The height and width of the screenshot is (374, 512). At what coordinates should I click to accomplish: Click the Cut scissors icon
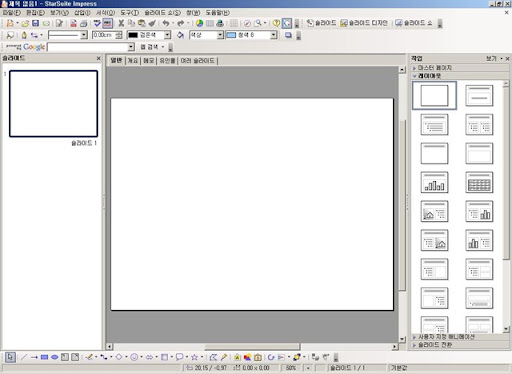tap(121, 23)
